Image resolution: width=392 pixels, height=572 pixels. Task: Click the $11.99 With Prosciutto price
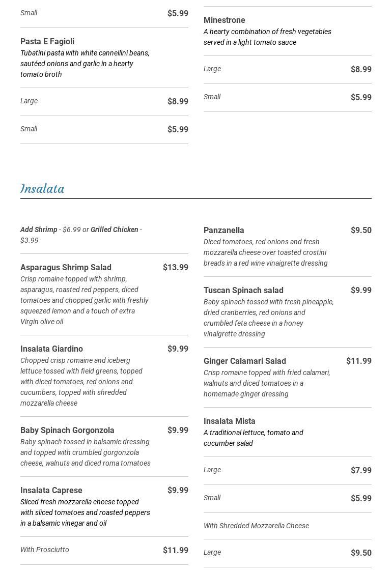tap(175, 551)
